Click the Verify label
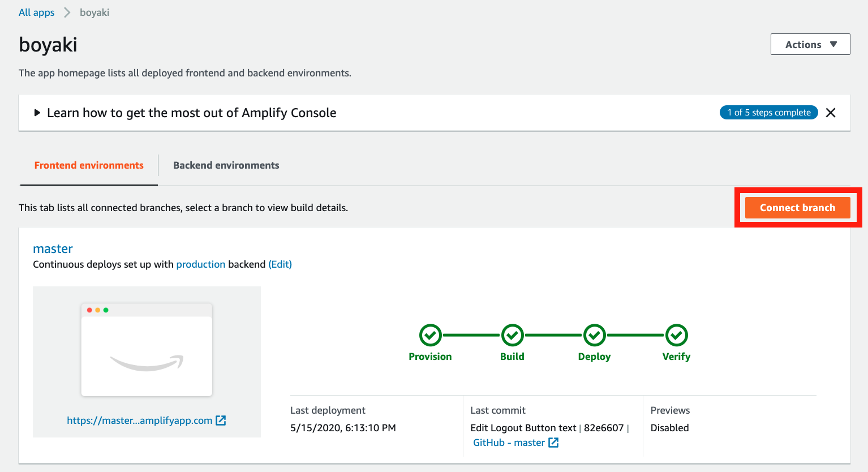 click(677, 357)
